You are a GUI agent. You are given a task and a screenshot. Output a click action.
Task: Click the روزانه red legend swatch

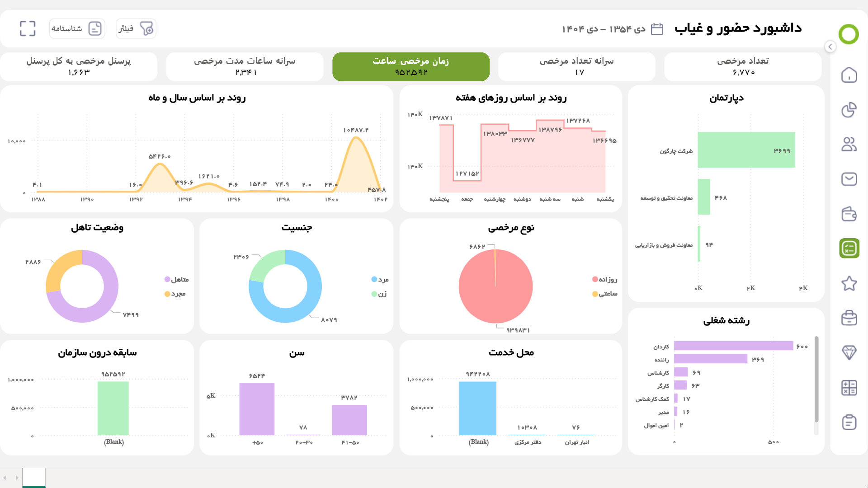pyautogui.click(x=595, y=279)
